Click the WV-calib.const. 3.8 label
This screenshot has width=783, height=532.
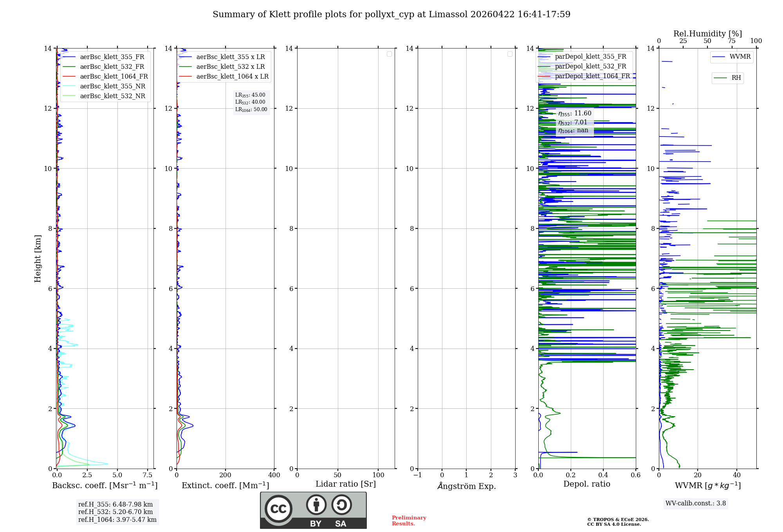[695, 503]
